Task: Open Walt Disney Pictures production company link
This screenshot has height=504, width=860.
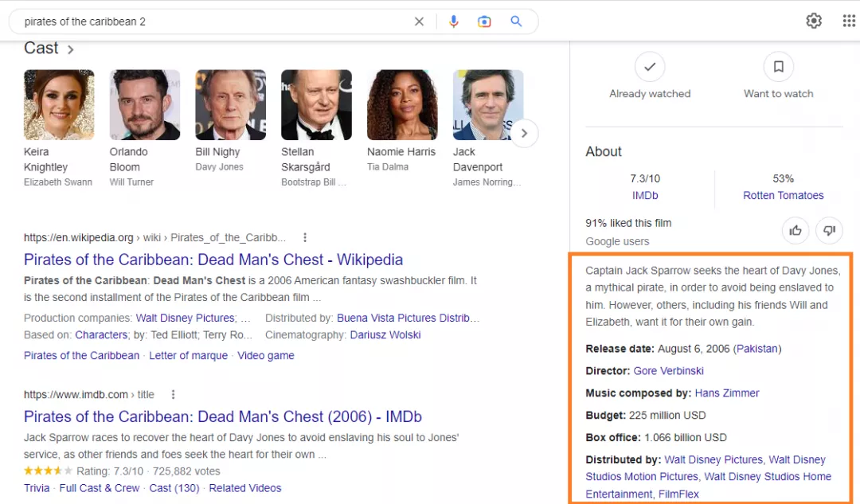Action: click(185, 318)
